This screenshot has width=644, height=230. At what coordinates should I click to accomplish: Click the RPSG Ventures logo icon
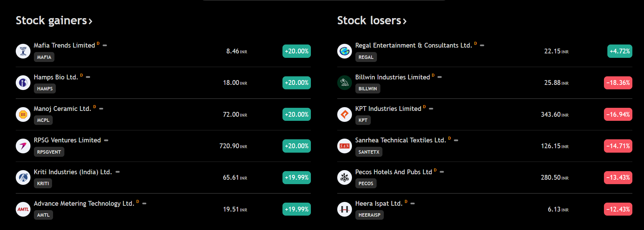23,146
